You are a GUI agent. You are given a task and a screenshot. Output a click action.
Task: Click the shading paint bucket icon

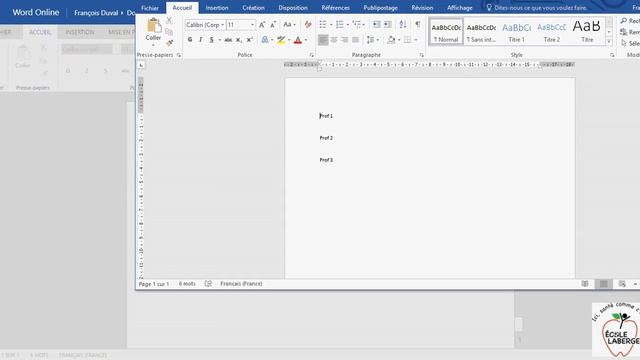(391, 40)
